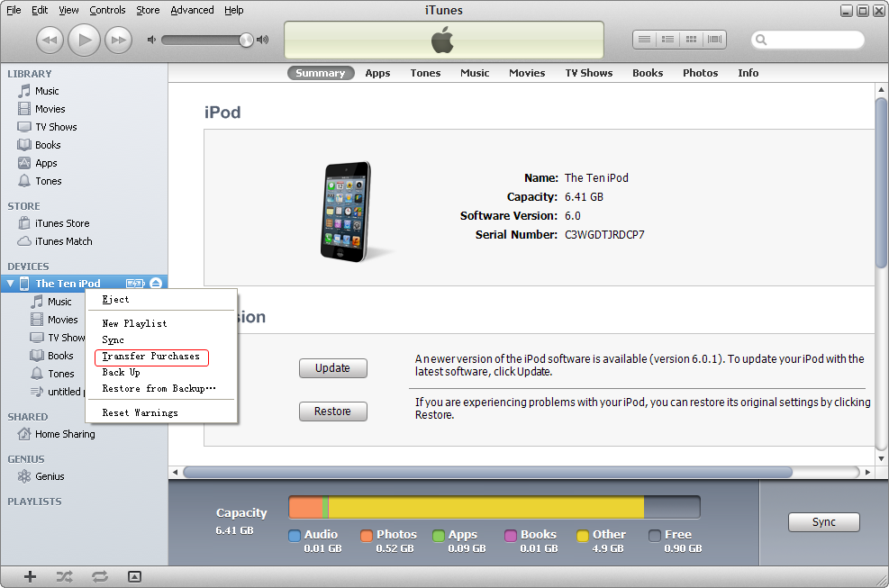This screenshot has width=889, height=588.
Task: Switch to the Tones tab
Action: [x=425, y=73]
